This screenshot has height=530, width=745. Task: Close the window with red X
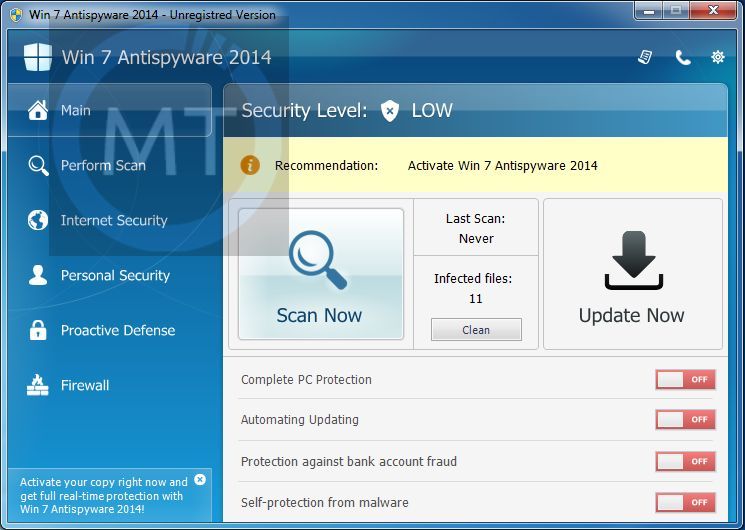(x=713, y=10)
